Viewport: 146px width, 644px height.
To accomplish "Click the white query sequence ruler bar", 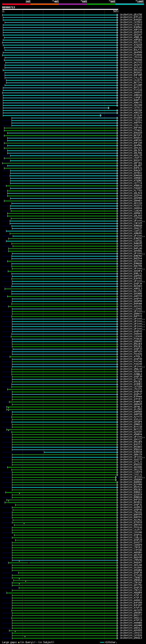I will point(60,10).
